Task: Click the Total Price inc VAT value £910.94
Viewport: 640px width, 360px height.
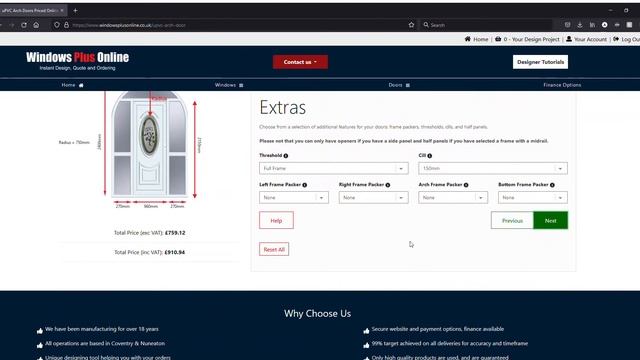Action: pyautogui.click(x=174, y=252)
